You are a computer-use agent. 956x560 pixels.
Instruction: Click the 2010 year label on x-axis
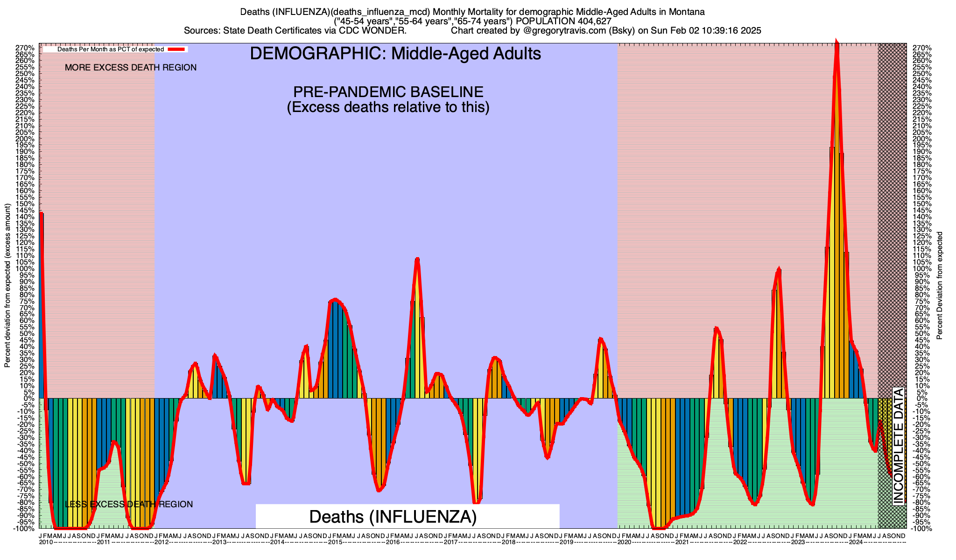tap(46, 542)
